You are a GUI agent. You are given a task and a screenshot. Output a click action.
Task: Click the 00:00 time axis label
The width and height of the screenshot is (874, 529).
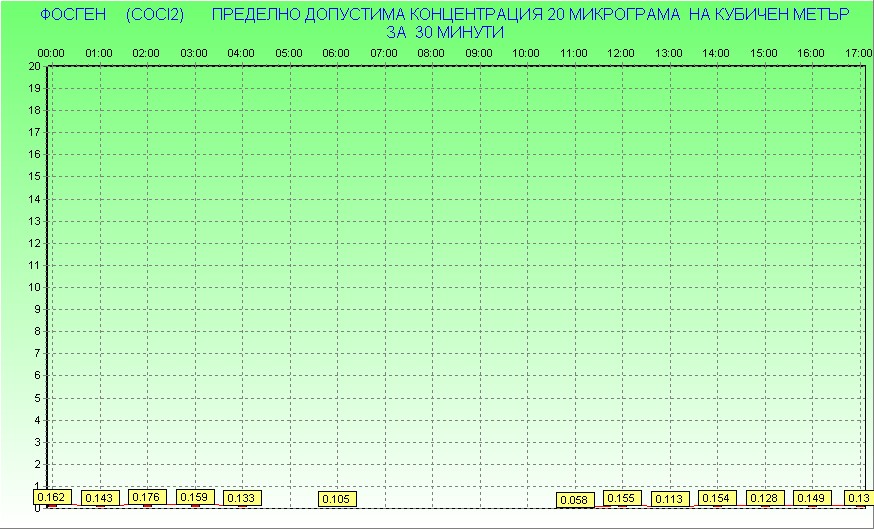pyautogui.click(x=51, y=53)
